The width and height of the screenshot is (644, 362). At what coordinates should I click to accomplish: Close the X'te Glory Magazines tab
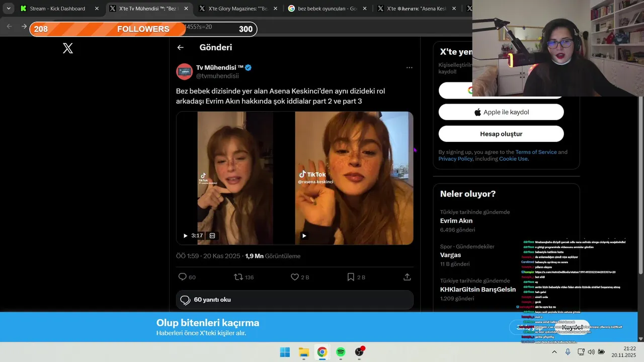[x=275, y=9]
